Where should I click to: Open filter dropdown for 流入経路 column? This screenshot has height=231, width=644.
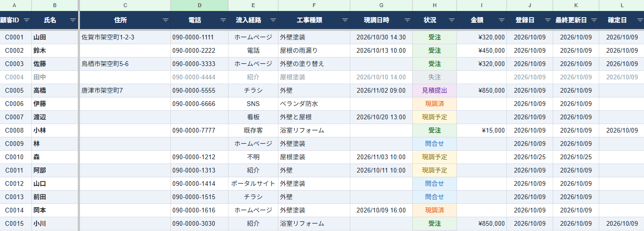tap(273, 20)
